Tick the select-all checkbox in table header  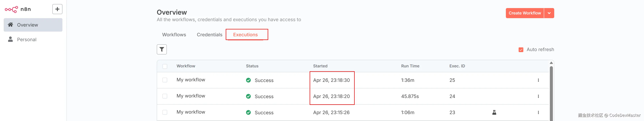pyautogui.click(x=165, y=66)
